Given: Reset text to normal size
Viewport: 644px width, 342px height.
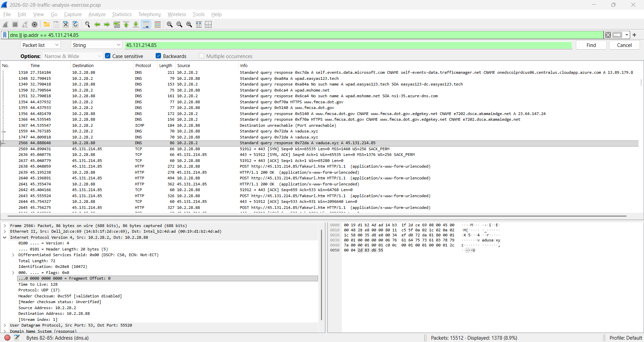Looking at the screenshot, I should coord(189,24).
